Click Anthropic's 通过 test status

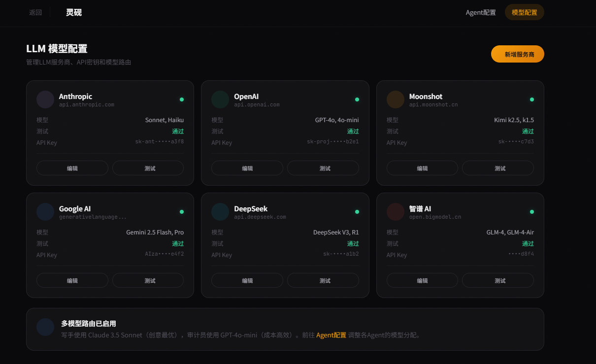[178, 132]
